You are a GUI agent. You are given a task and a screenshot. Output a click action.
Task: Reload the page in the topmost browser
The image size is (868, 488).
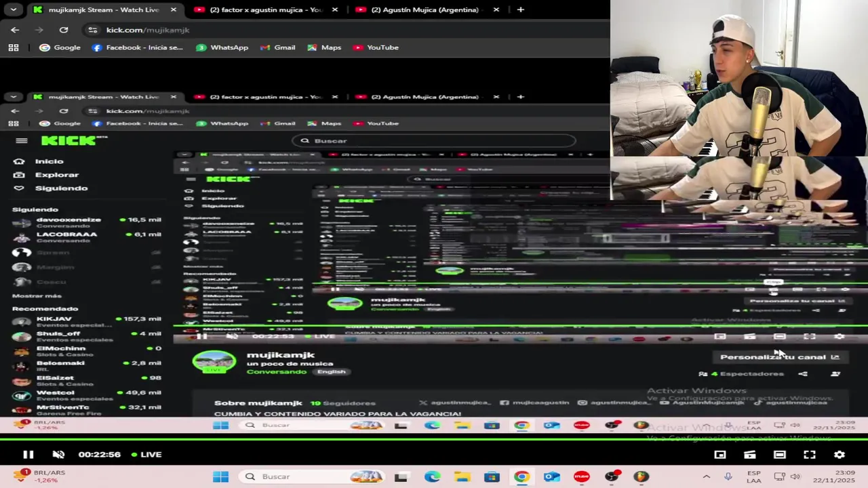[64, 30]
